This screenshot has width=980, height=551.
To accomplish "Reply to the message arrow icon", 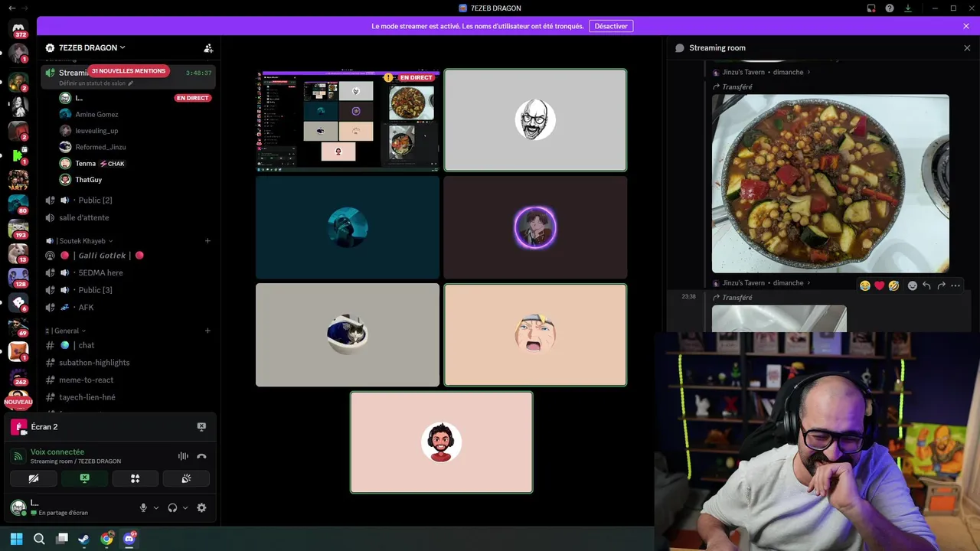I will 926,285.
